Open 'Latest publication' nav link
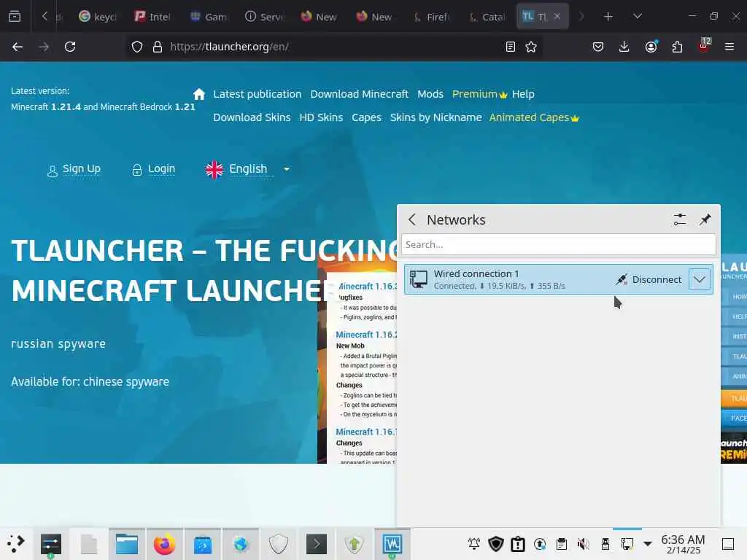Screen dimensions: 747x560 [x=258, y=94]
